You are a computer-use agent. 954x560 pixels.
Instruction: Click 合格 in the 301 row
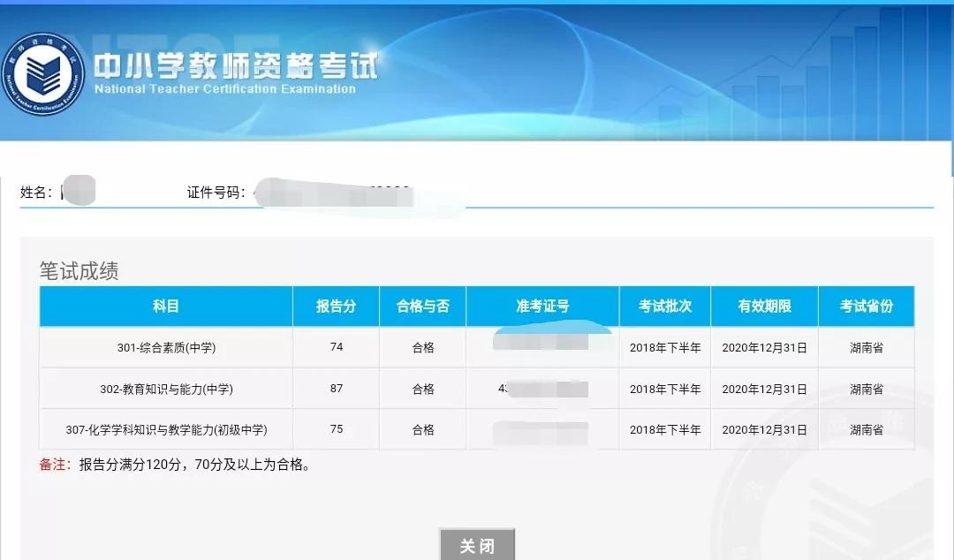423,347
